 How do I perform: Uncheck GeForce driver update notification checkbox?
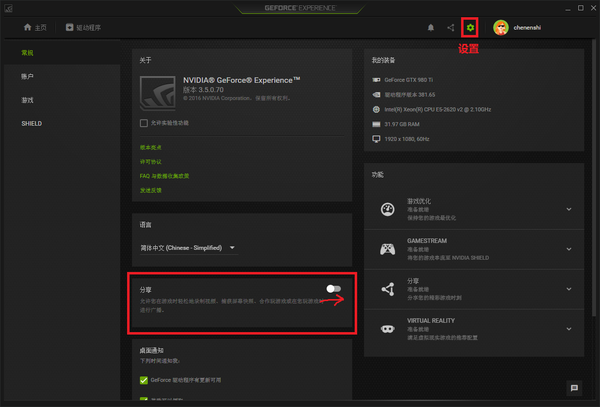(144, 380)
